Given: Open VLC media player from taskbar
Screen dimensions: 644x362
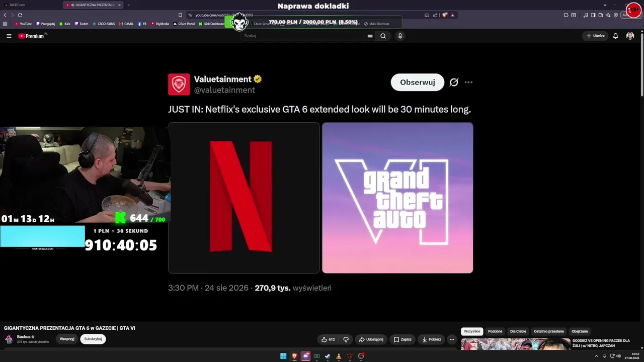Looking at the screenshot, I should pos(339,356).
